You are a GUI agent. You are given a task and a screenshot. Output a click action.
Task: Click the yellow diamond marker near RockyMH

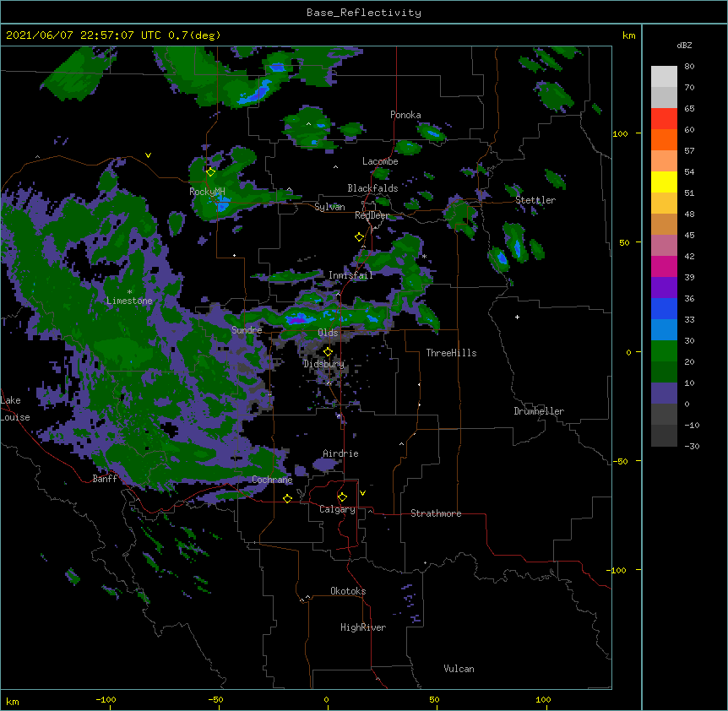coord(210,172)
